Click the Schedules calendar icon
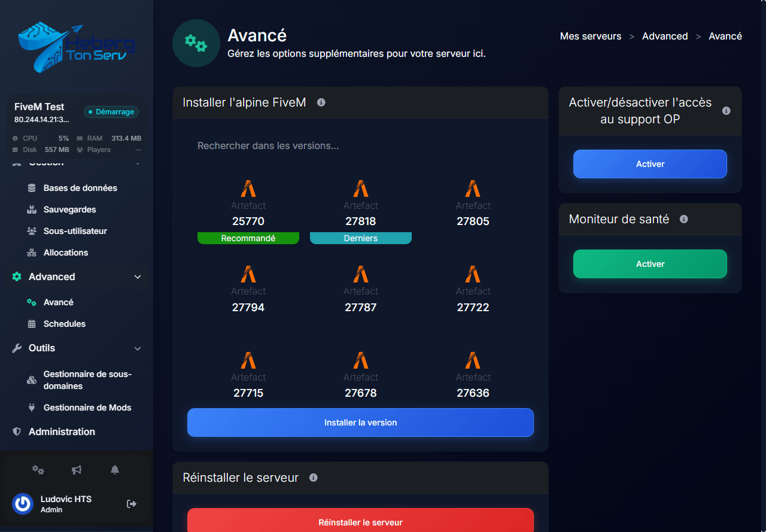The image size is (766, 532). click(x=32, y=324)
